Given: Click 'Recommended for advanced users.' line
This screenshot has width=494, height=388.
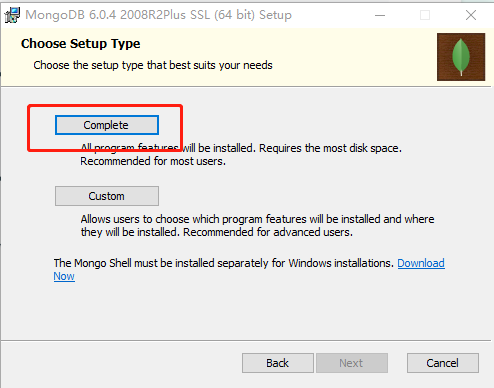Looking at the screenshot, I should 268,232.
